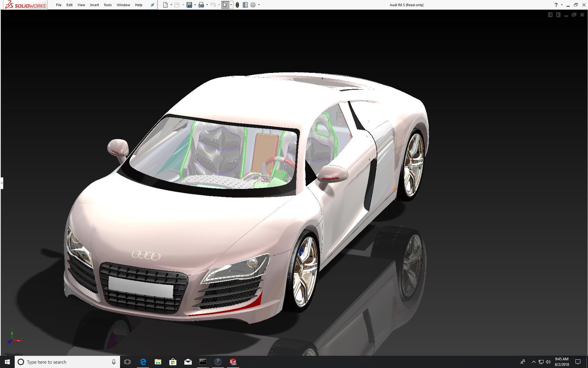This screenshot has height=368, width=588.
Task: Click the New document icon
Action: click(x=165, y=5)
